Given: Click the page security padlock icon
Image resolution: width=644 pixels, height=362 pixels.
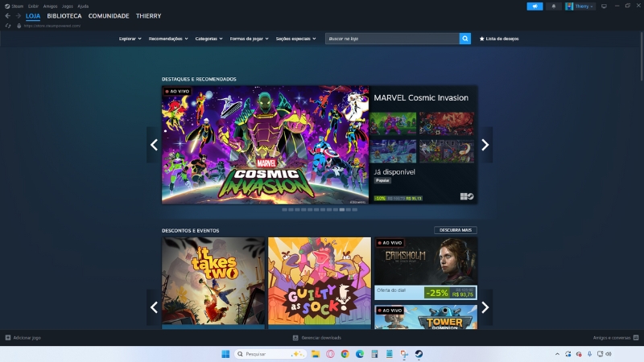Looking at the screenshot, I should (19, 26).
